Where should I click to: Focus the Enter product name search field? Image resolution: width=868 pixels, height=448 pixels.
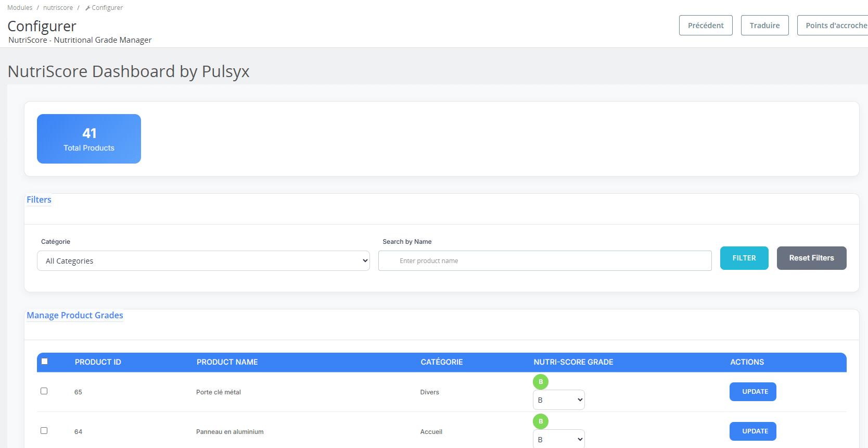coord(545,261)
